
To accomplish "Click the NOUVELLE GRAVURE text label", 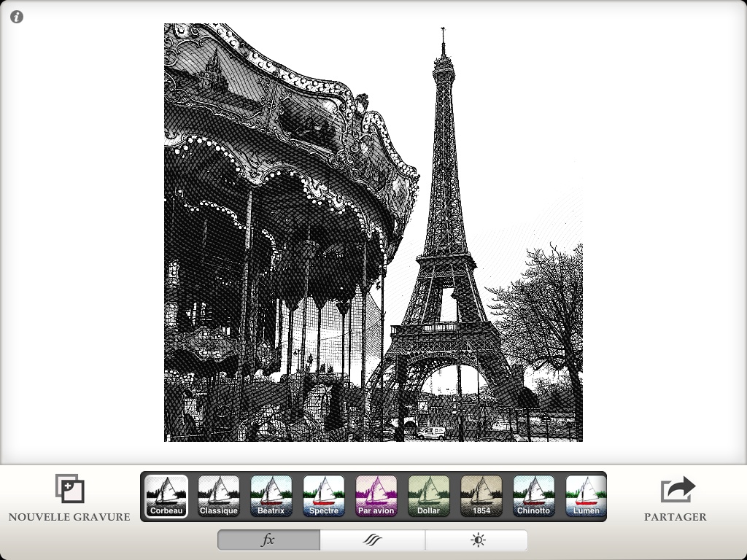I will click(69, 517).
